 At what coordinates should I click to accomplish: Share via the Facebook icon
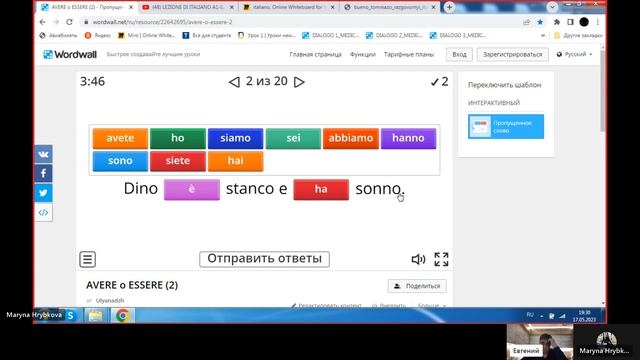click(43, 173)
